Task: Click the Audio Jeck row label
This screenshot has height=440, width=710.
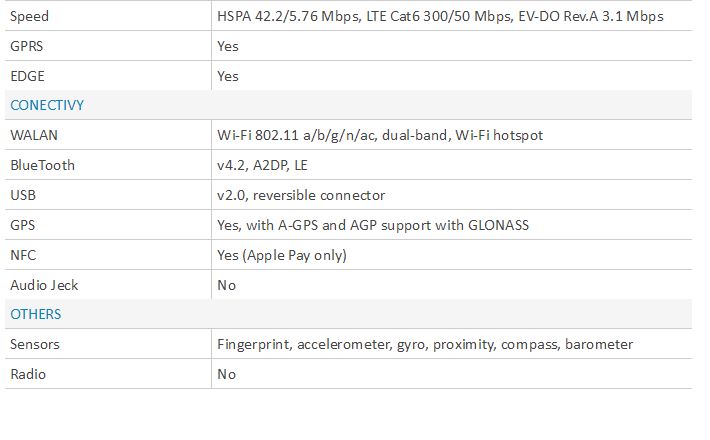Action: [x=44, y=285]
